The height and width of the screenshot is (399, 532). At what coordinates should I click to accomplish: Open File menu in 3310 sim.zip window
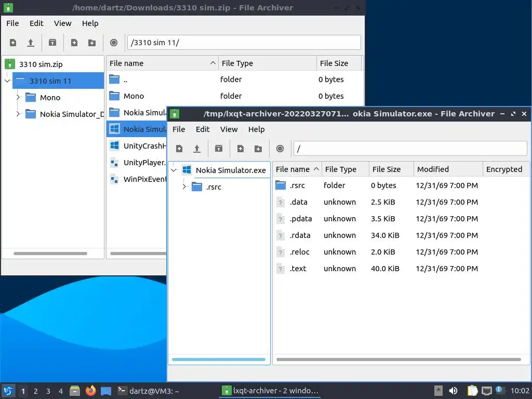pos(12,23)
